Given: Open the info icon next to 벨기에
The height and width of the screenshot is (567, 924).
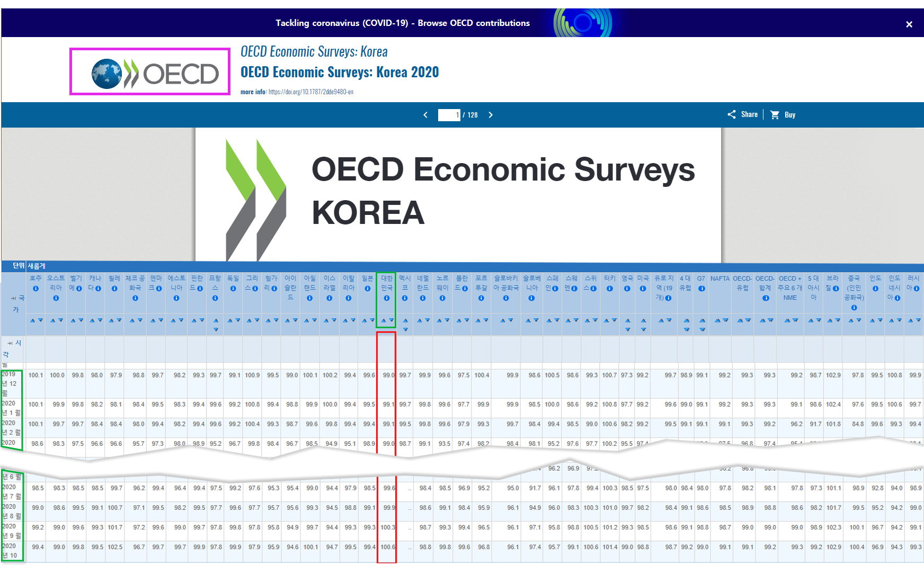Looking at the screenshot, I should pos(79,289).
